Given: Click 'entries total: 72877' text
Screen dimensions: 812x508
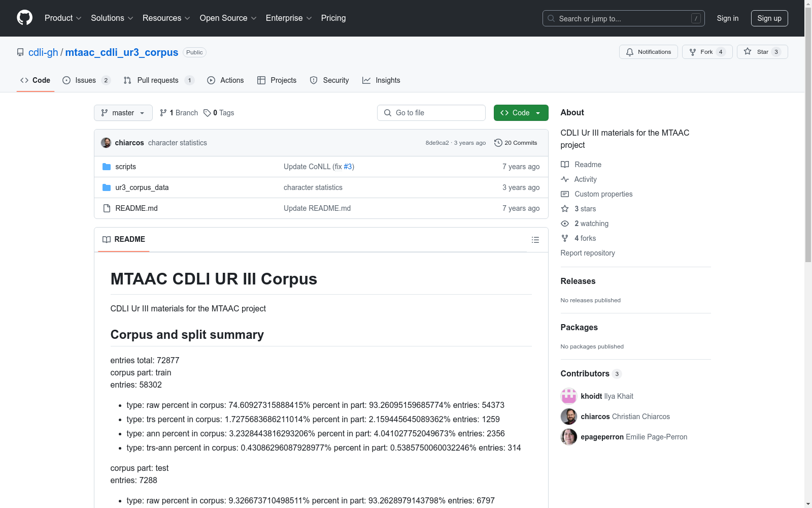Looking at the screenshot, I should tap(145, 360).
